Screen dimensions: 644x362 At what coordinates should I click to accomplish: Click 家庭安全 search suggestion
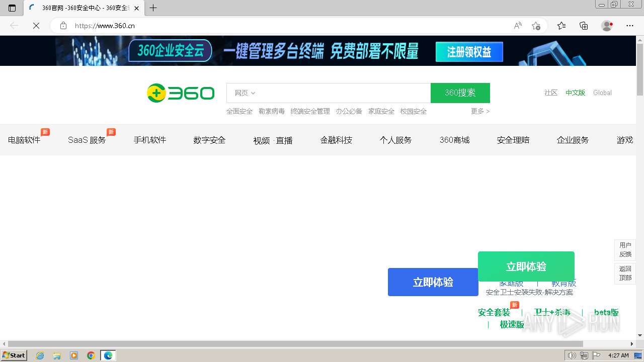coord(381,111)
